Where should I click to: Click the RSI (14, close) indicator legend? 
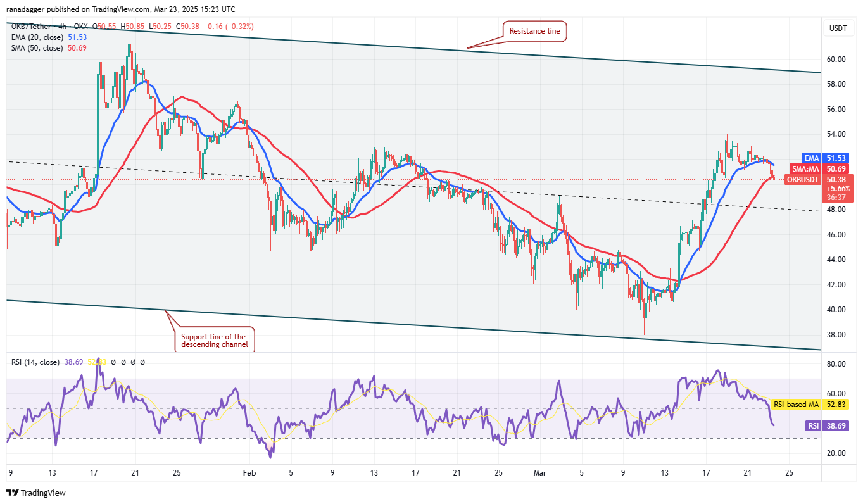click(35, 362)
